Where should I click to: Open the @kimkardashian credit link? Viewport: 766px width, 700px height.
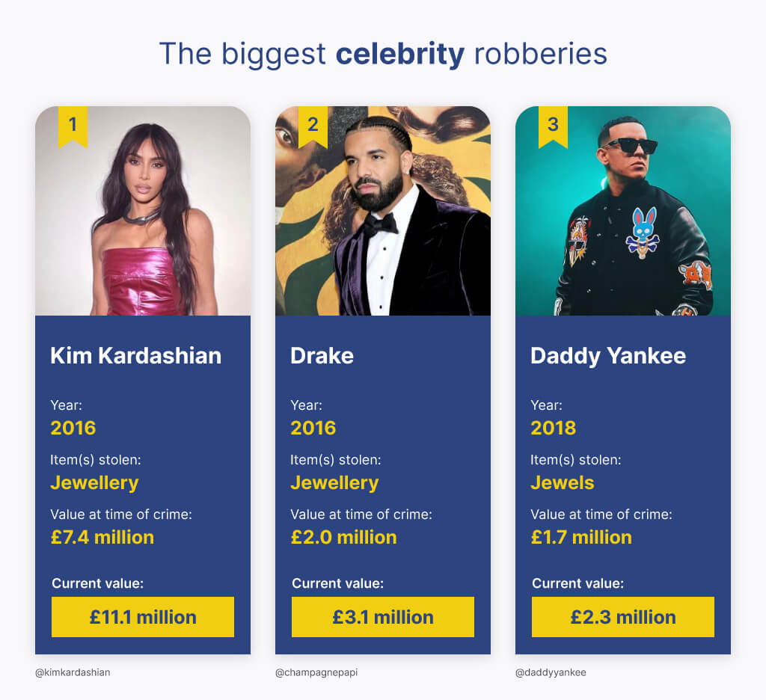[x=73, y=672]
